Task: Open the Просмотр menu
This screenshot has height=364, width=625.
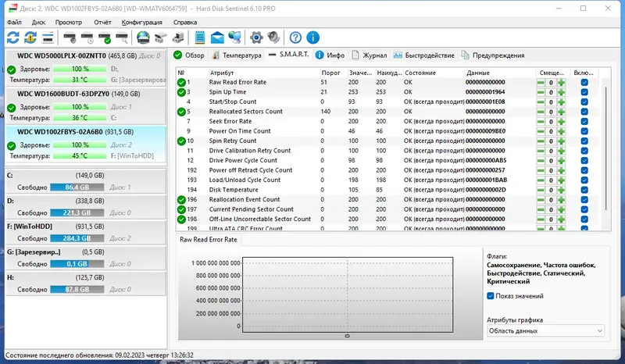Action: coord(69,23)
